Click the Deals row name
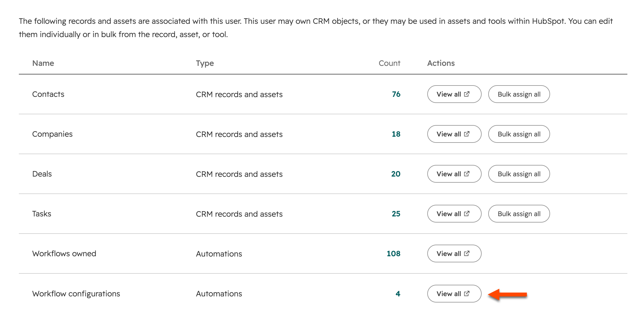This screenshot has height=326, width=644. (42, 174)
